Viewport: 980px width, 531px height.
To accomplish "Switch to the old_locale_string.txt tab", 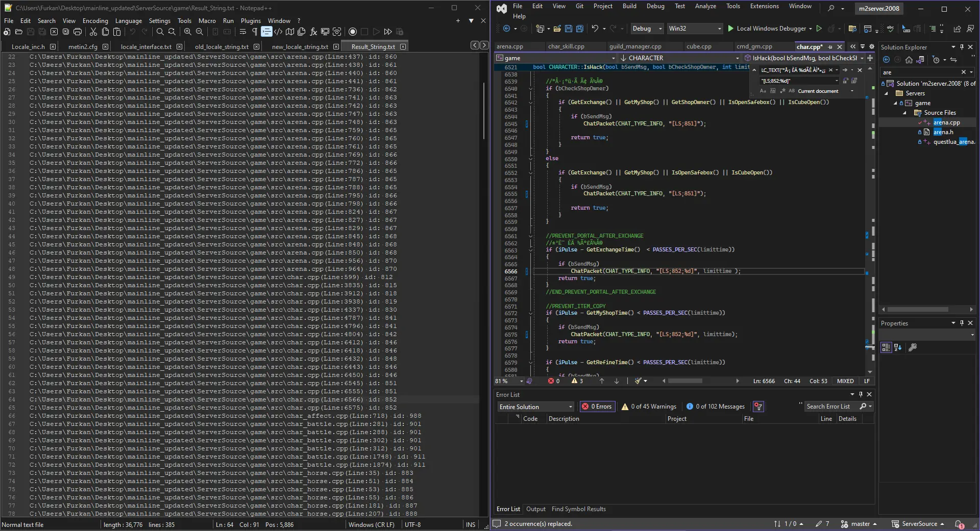I will tap(222, 46).
